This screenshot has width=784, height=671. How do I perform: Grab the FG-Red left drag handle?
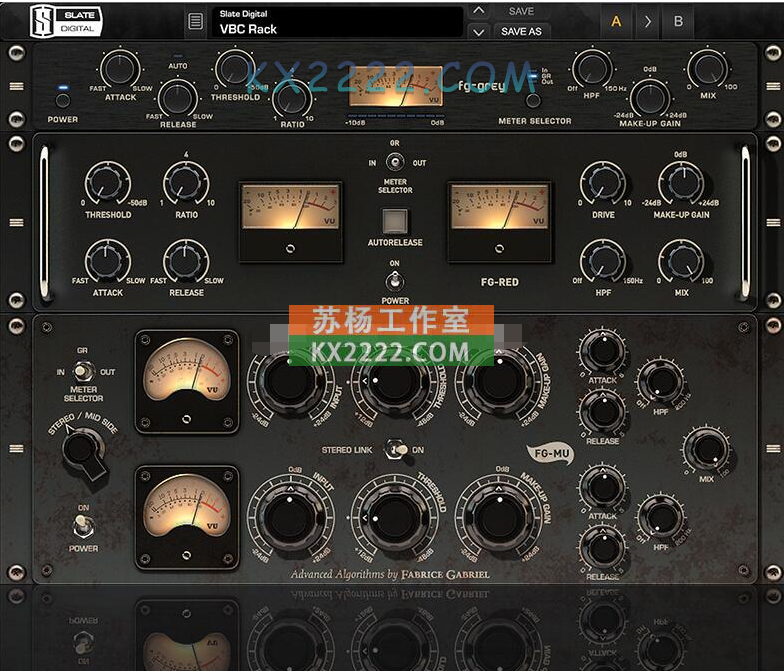click(x=16, y=222)
